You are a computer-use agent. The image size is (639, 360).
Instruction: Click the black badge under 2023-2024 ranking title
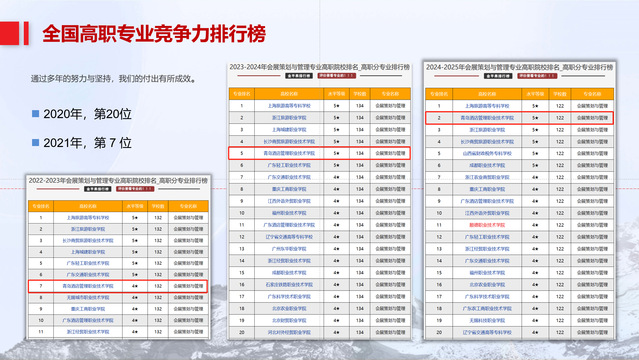[x=299, y=76]
